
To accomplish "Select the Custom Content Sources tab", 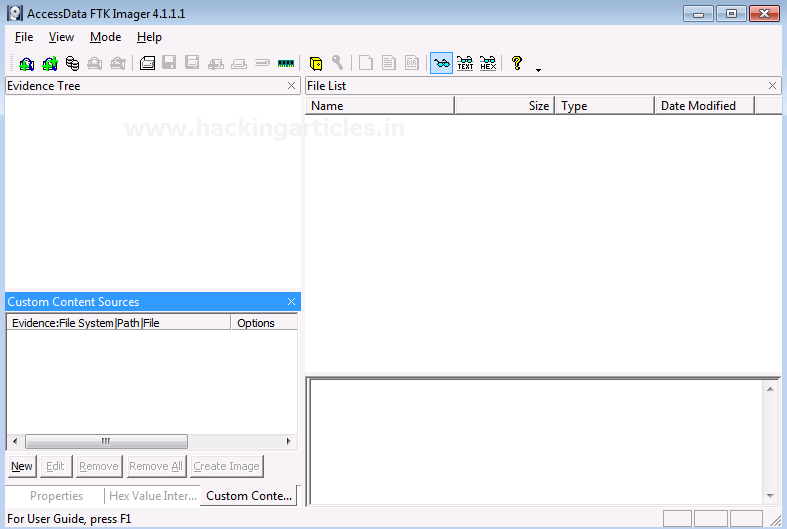I will (249, 496).
